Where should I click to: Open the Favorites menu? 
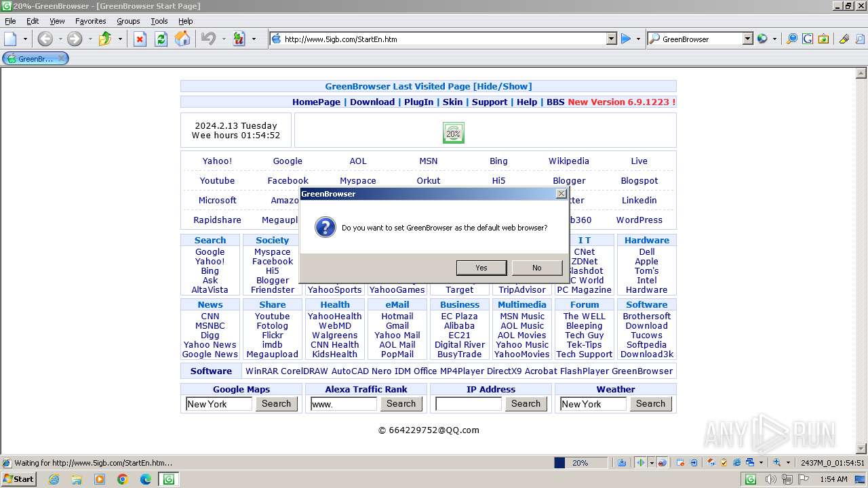pyautogui.click(x=90, y=21)
